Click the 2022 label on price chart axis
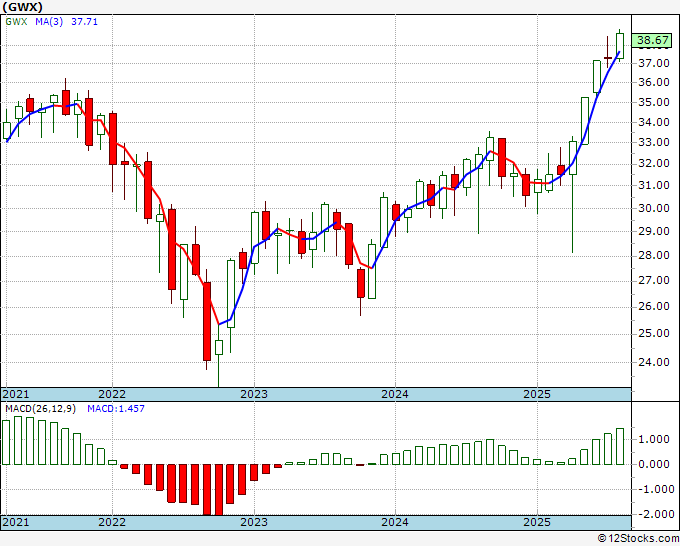Screen dimensions: 680x546 (112, 394)
